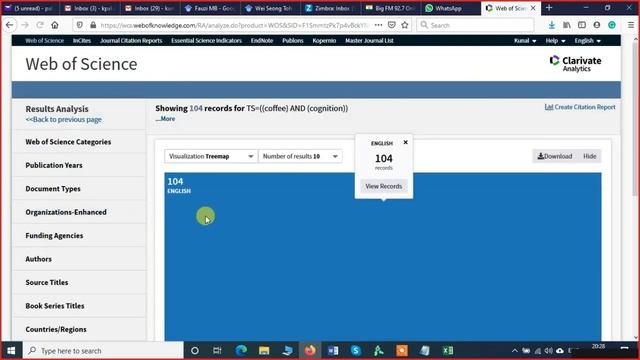The image size is (640, 360).
Task: Select Funding Agencies in sidebar
Action: (54, 235)
